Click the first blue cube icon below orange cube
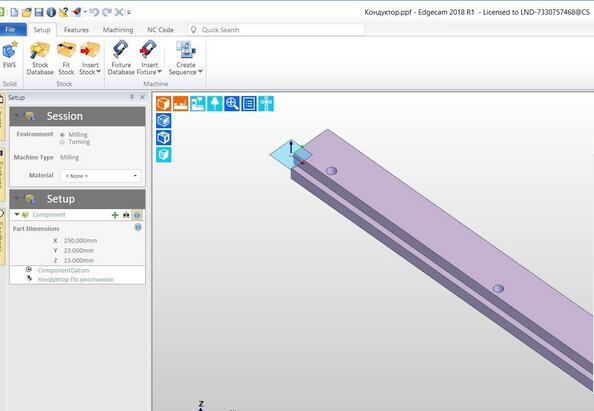This screenshot has width=594, height=411. pos(164,120)
